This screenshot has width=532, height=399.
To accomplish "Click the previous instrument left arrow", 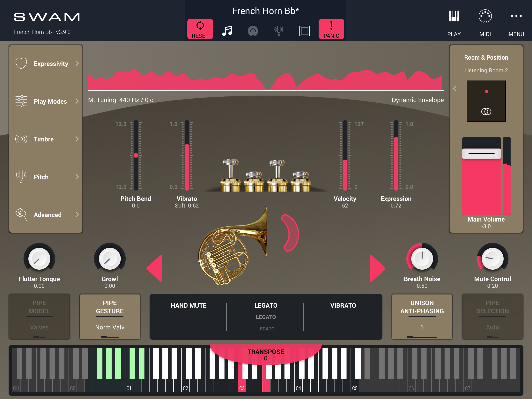I will pyautogui.click(x=155, y=268).
